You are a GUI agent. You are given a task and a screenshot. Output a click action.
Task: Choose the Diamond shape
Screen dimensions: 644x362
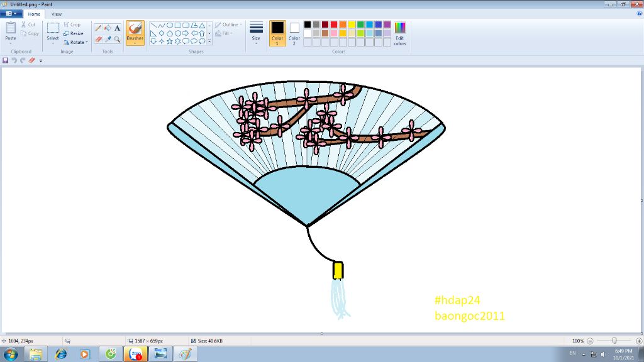tap(162, 33)
